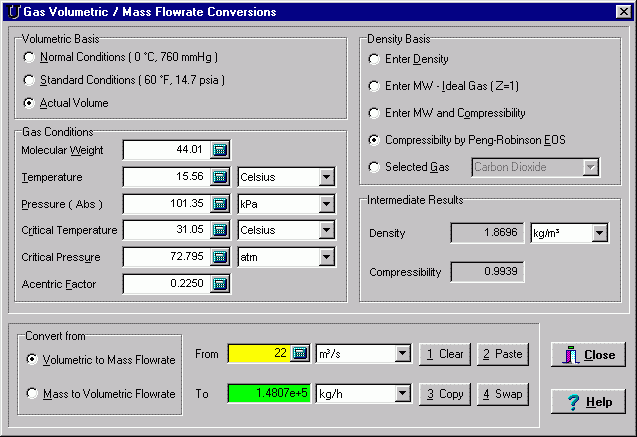Viewport: 637px width, 437px height.
Task: Open calculator icon for Critical Temperature
Action: [x=220, y=230]
